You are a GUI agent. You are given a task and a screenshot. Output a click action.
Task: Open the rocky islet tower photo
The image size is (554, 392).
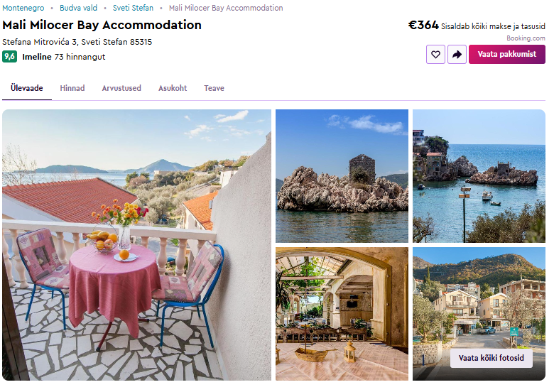(x=342, y=176)
